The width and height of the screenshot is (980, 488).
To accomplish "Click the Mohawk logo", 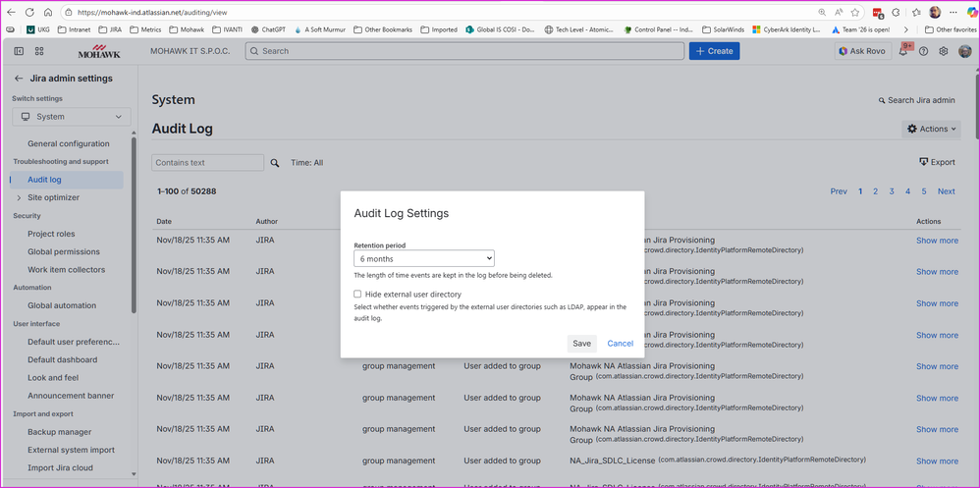I will coord(99,51).
